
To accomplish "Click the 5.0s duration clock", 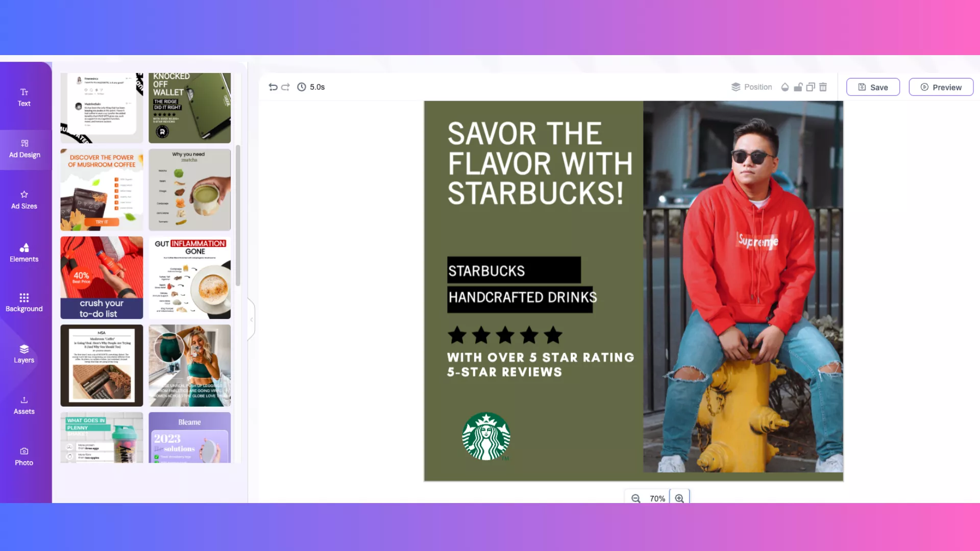I will [311, 87].
